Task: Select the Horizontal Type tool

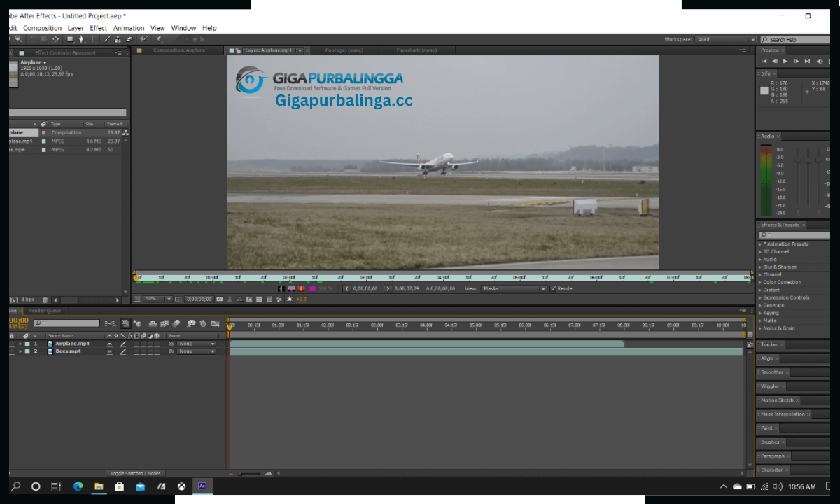Action: [x=92, y=39]
